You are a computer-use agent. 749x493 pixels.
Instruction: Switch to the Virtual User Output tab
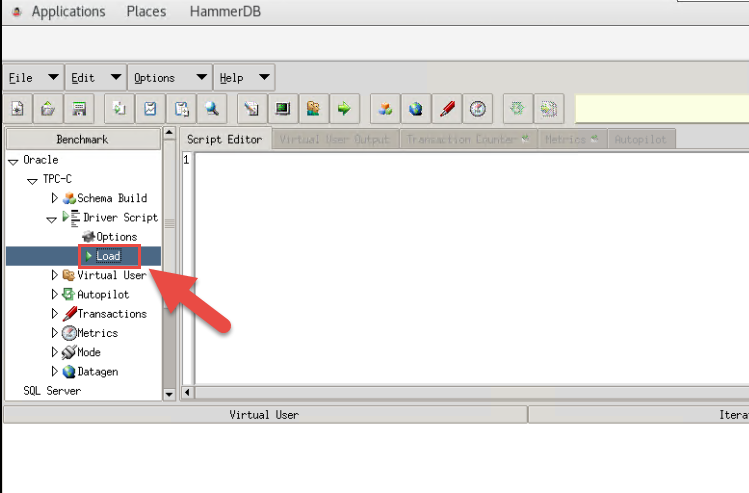tap(335, 139)
